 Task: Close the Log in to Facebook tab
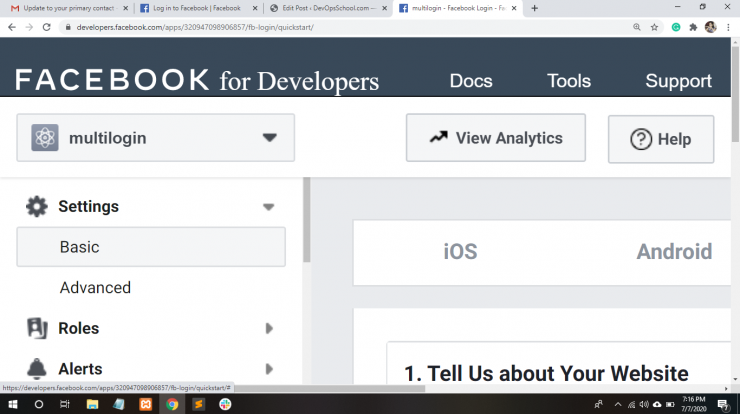click(255, 8)
